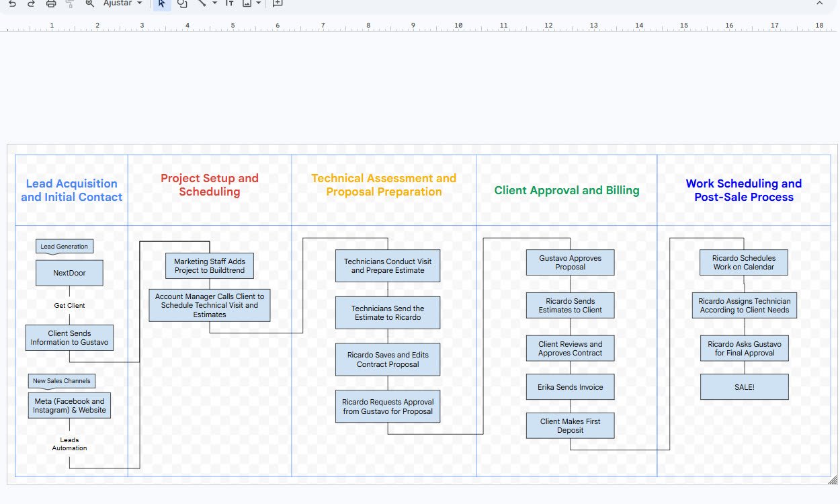Screen dimensions: 840x504
Task: Insert an image with image tool
Action: click(247, 3)
